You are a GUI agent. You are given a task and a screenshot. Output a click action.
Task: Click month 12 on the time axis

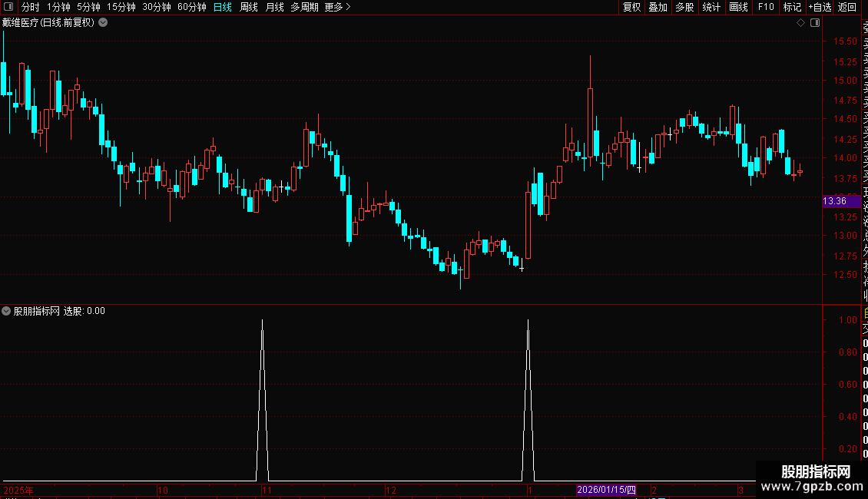tap(391, 490)
